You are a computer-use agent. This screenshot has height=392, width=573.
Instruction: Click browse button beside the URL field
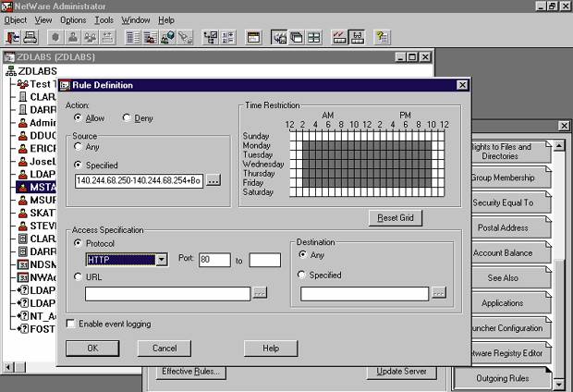[x=260, y=293]
